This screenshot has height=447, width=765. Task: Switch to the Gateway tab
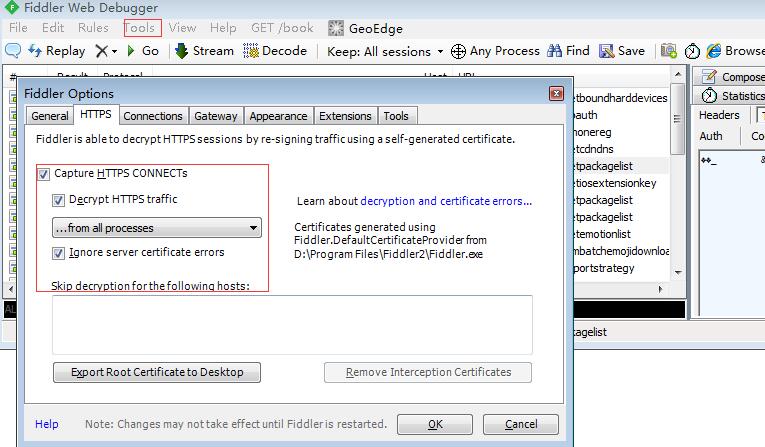216,116
